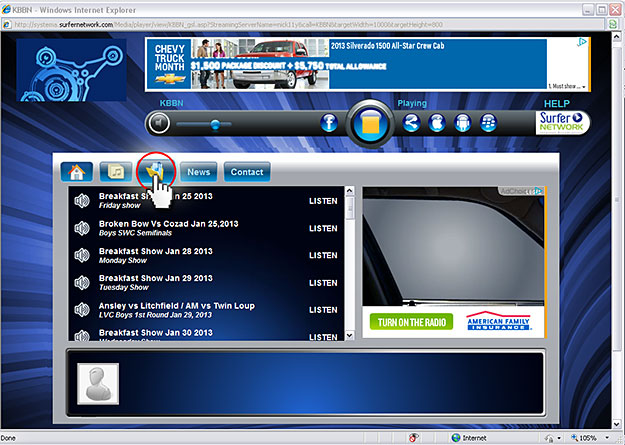The width and height of the screenshot is (625, 445).
Task: Open the 105% zoom level dropdown
Action: click(x=606, y=438)
